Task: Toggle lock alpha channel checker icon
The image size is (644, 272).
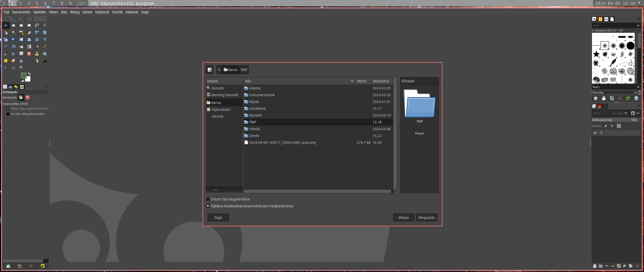Action: 619,126
